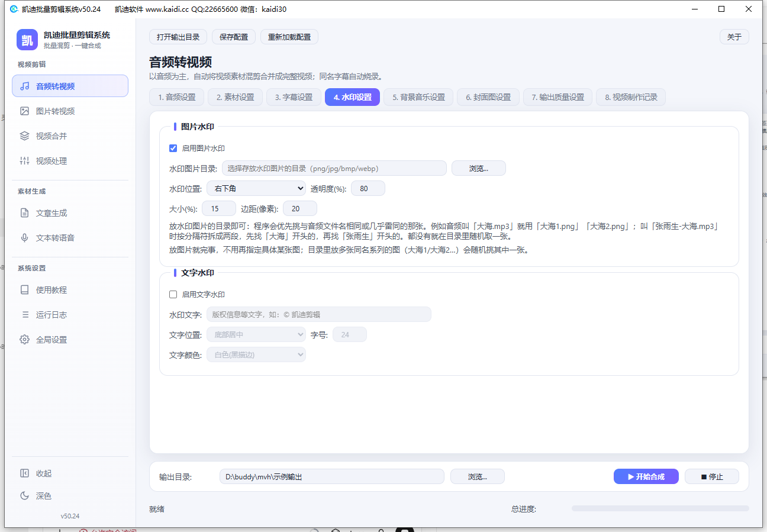The height and width of the screenshot is (532, 767).
Task: Click the 水印图片目录 path field
Action: (334, 168)
